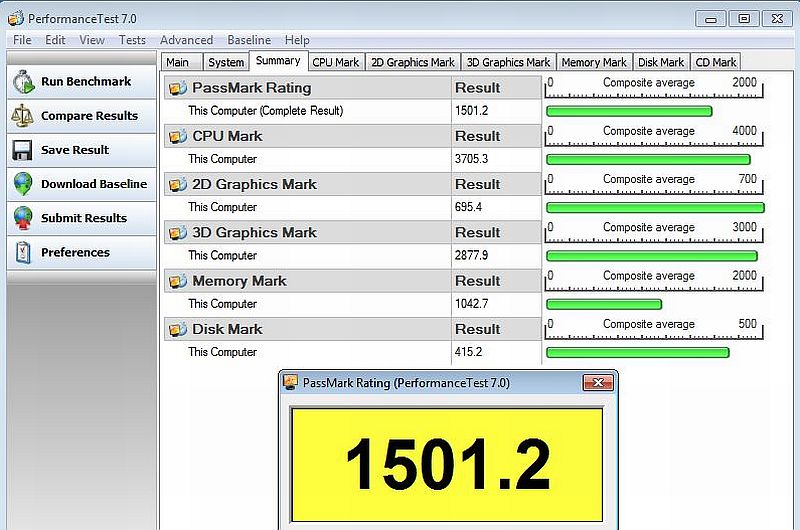Image resolution: width=800 pixels, height=530 pixels.
Task: Click the 695.4 2D Graphics result value
Action: 468,207
